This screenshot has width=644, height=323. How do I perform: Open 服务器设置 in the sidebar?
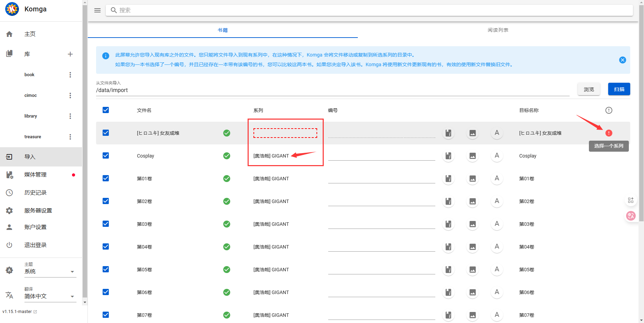(38, 211)
